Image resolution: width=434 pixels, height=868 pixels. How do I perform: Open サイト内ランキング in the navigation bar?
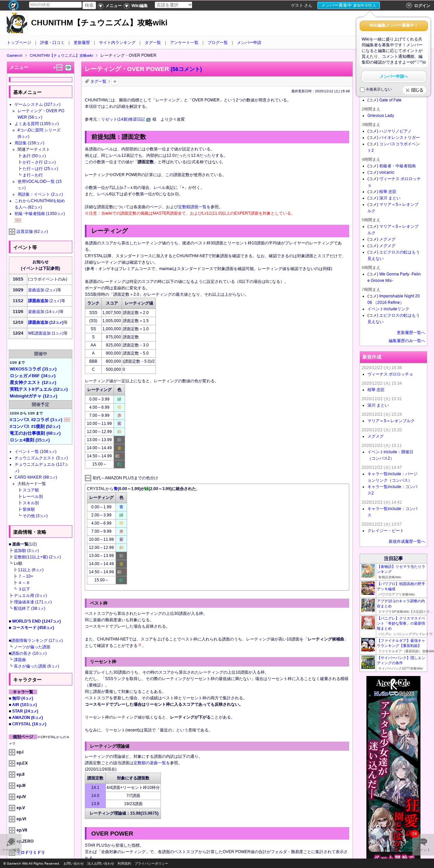117,43
